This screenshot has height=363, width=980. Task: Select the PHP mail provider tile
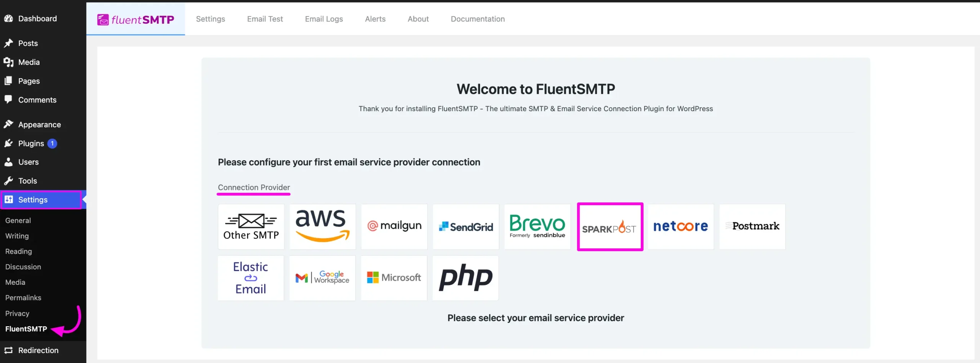(465, 278)
